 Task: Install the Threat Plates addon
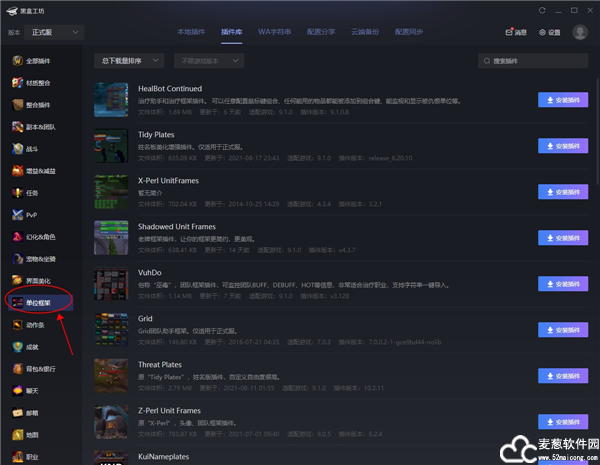click(x=563, y=376)
